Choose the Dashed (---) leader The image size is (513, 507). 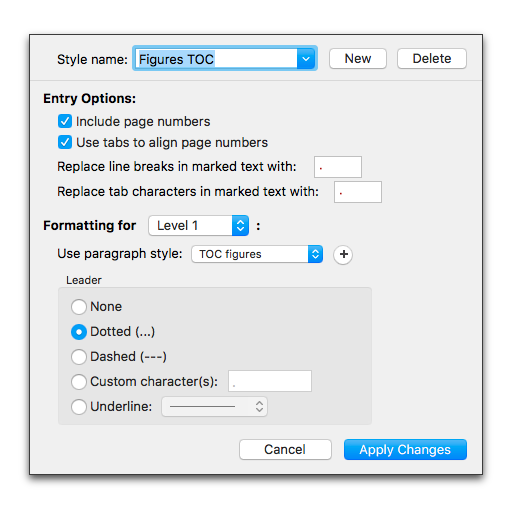coord(79,357)
